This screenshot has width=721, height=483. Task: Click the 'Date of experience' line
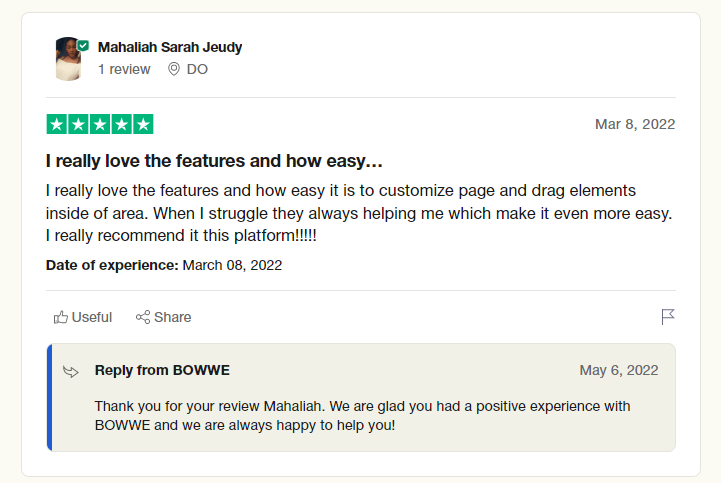[x=164, y=265]
